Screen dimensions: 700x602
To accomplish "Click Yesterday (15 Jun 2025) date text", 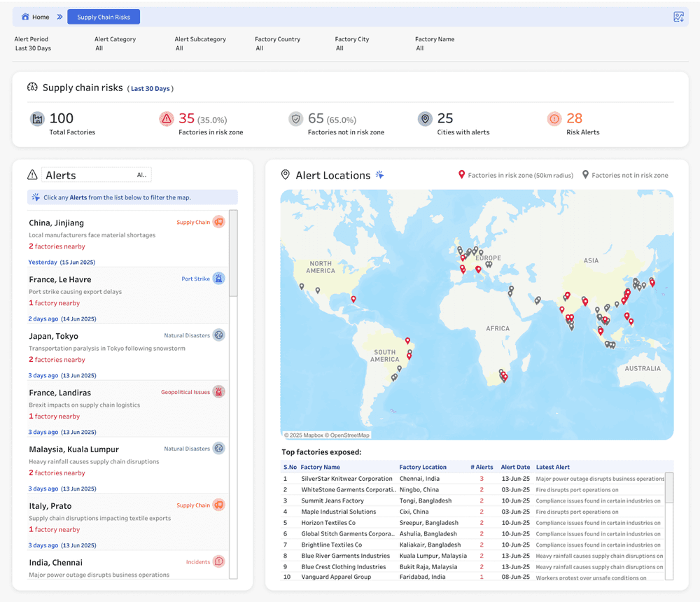I will (62, 262).
